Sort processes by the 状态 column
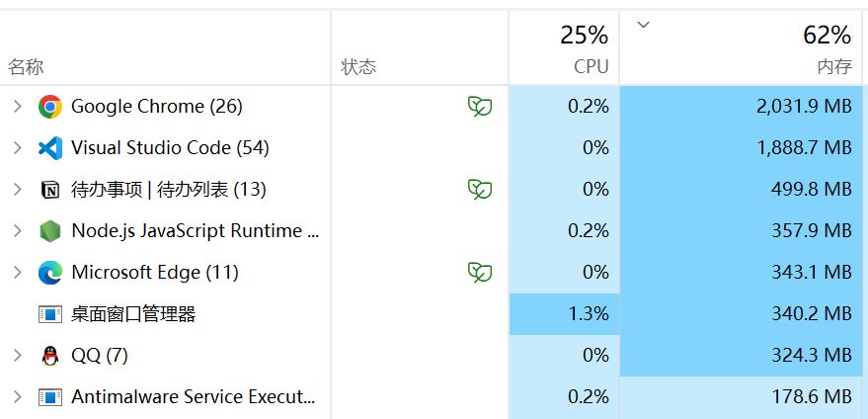 click(358, 67)
